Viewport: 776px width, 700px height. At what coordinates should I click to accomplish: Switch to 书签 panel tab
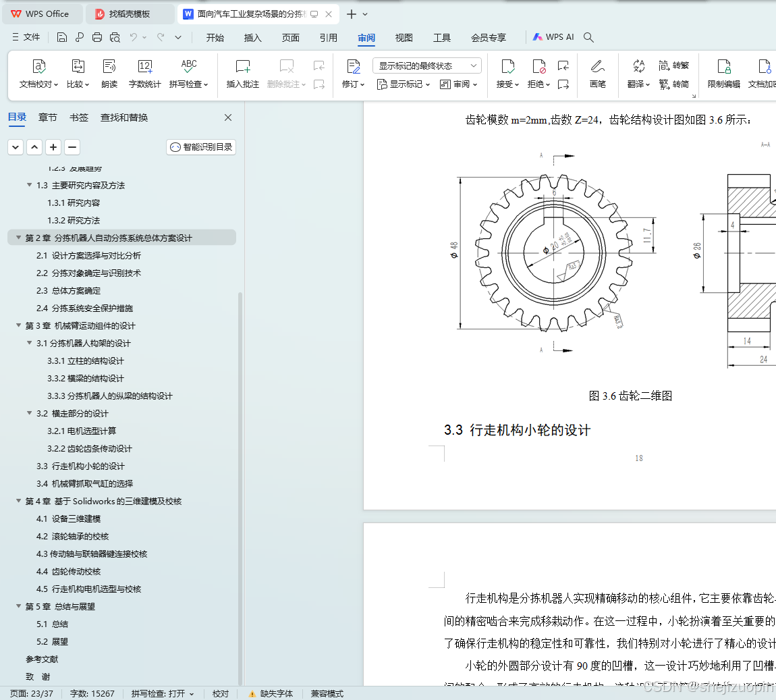(79, 117)
